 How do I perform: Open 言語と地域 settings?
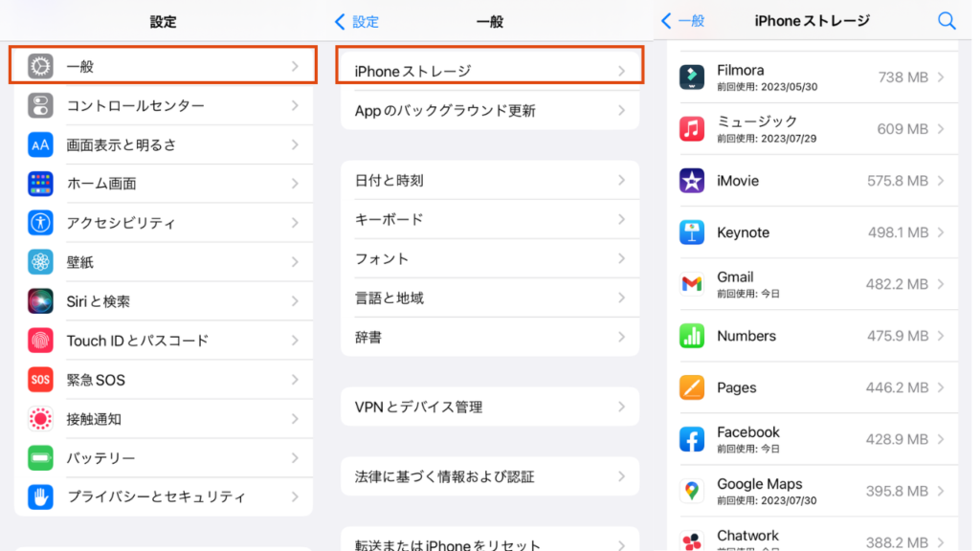490,298
